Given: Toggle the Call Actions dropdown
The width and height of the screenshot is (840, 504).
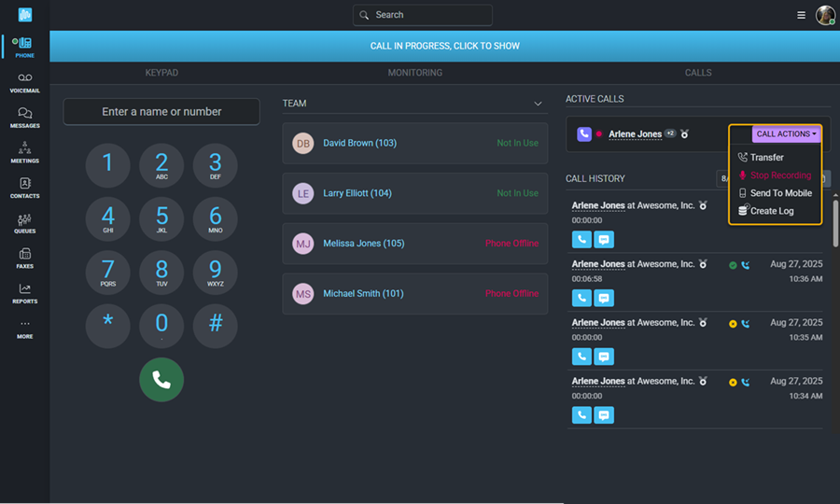Looking at the screenshot, I should click(786, 134).
